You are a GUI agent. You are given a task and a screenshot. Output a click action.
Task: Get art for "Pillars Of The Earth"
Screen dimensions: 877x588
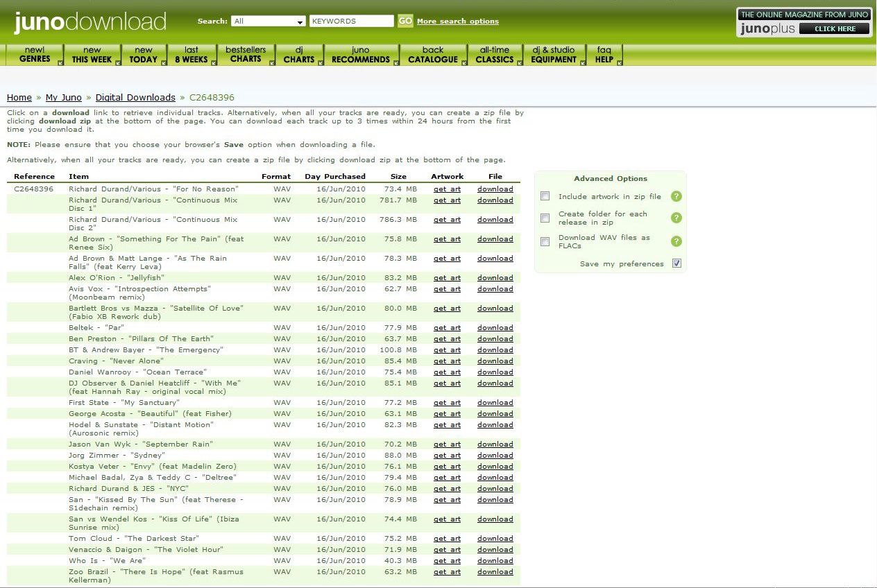(x=447, y=339)
